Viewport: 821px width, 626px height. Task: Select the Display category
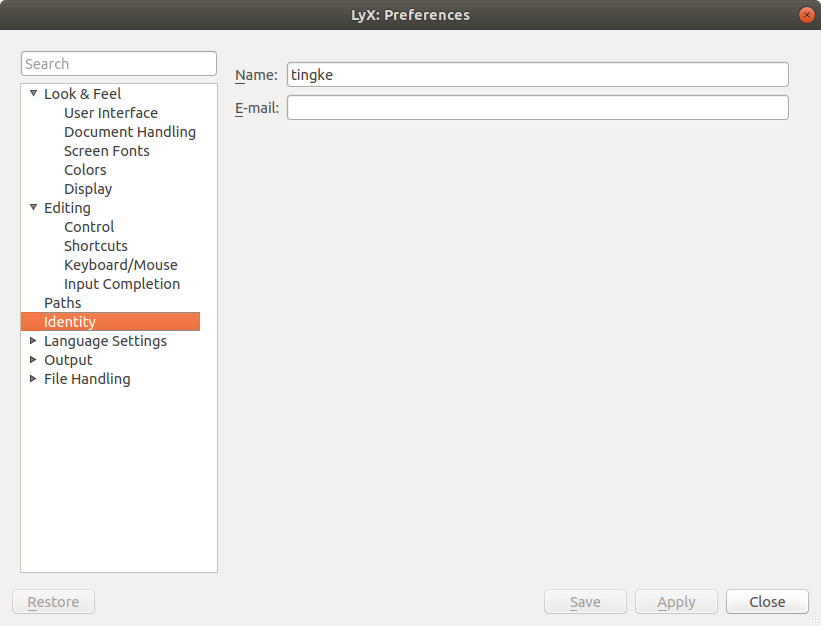tap(88, 189)
